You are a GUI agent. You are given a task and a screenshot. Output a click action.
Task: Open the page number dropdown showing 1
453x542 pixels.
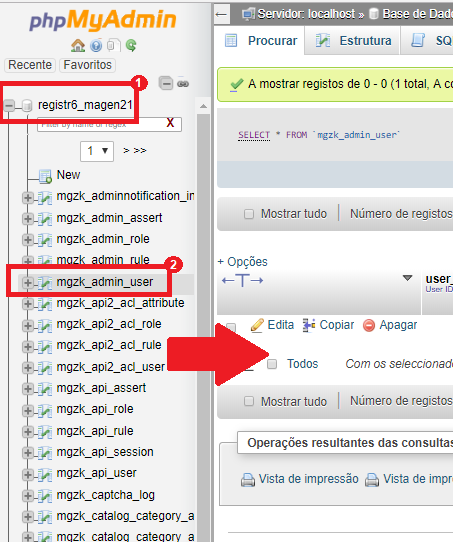click(x=97, y=151)
